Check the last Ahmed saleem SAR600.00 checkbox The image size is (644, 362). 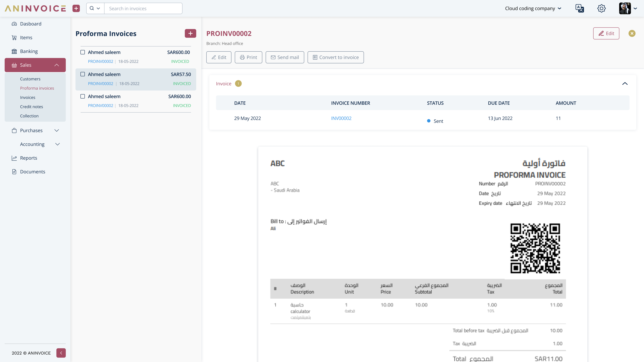83,96
